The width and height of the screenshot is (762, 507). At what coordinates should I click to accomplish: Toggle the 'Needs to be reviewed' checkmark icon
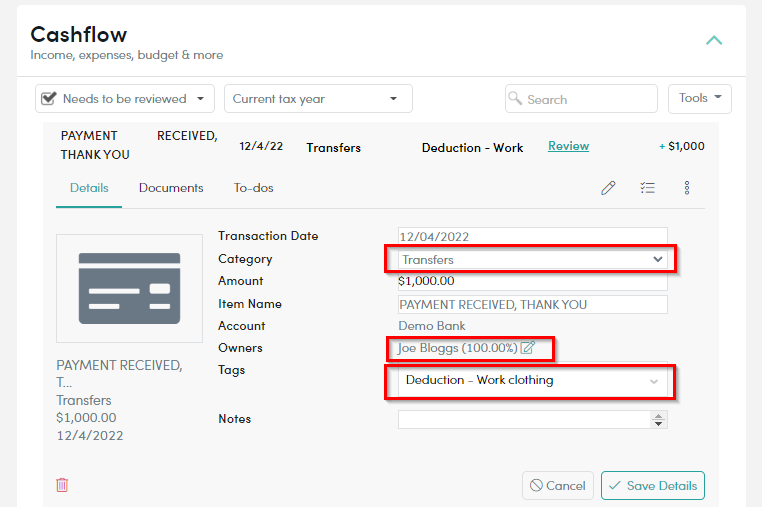[x=49, y=99]
